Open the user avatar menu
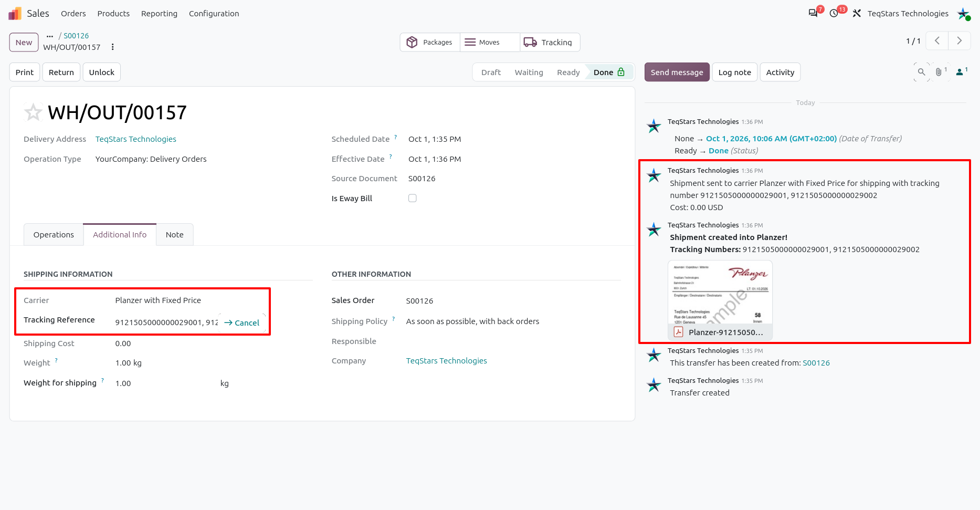Image resolution: width=980 pixels, height=510 pixels. [x=964, y=14]
